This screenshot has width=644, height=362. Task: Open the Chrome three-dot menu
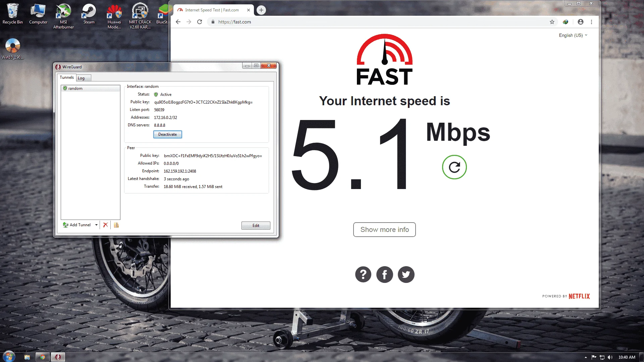(592, 22)
